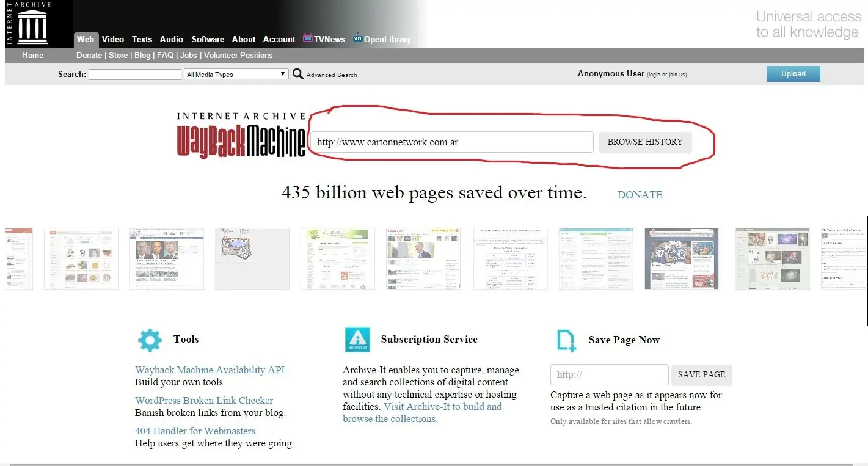The image size is (868, 466).
Task: Open the Video tab
Action: 113,39
